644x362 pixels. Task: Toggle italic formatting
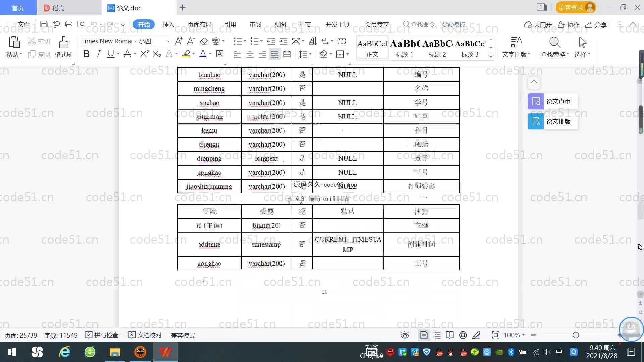coord(98,54)
